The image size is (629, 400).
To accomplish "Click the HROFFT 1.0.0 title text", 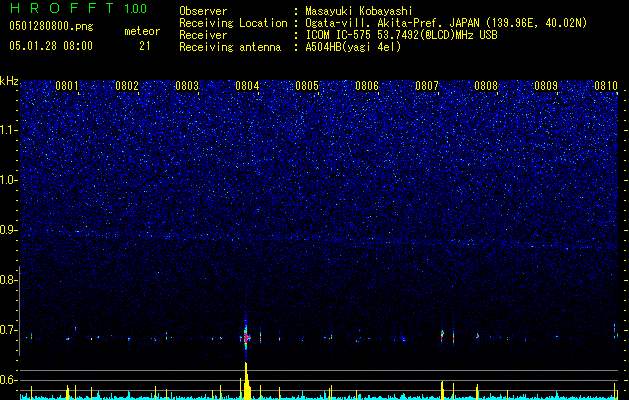I will (x=78, y=8).
